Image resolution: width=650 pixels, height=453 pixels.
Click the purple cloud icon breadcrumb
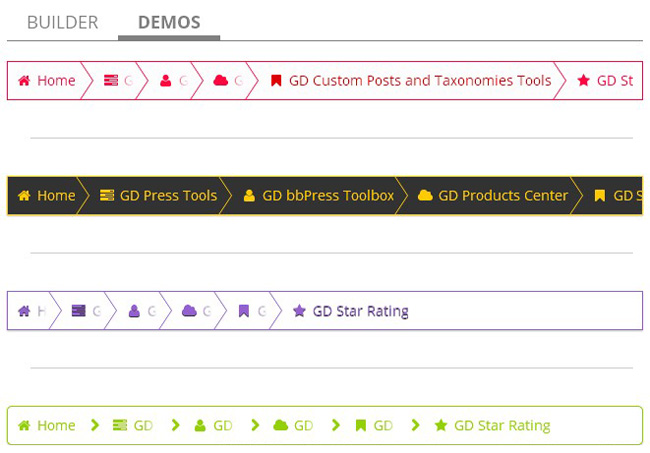[x=189, y=311]
